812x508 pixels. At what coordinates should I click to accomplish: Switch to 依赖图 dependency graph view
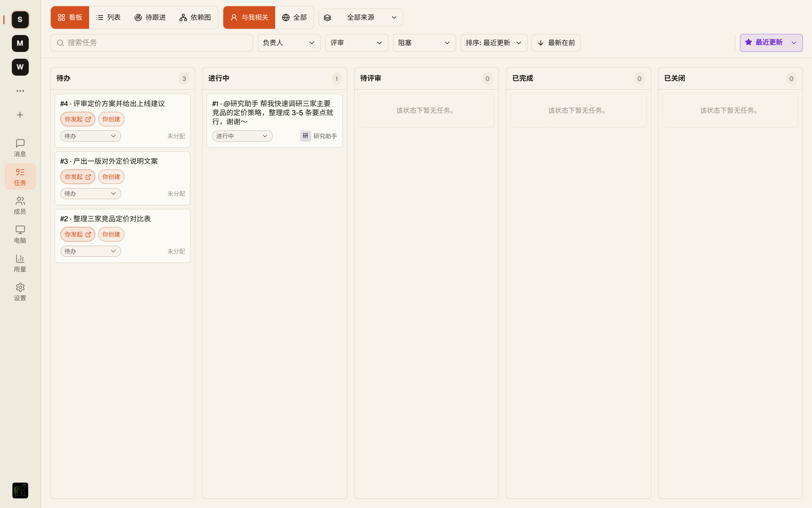(195, 17)
